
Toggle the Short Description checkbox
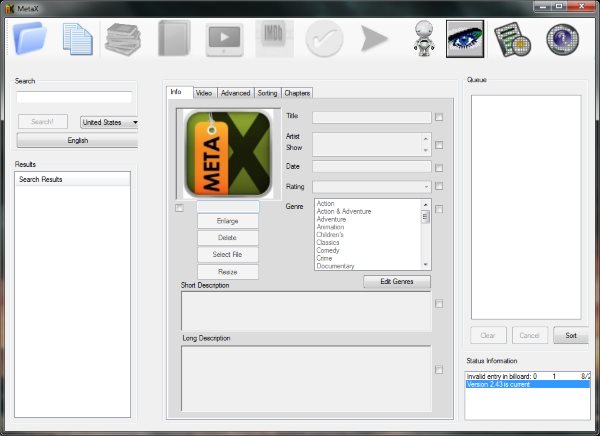(439, 304)
